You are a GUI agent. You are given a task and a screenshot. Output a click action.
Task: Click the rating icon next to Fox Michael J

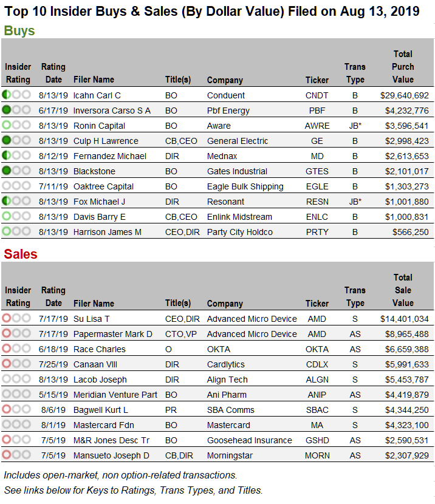click(16, 202)
